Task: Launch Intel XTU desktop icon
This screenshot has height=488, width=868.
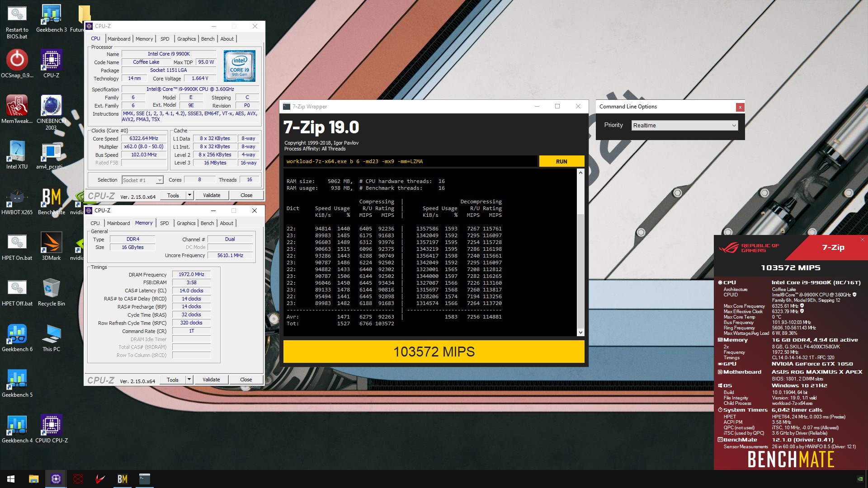Action: 17,155
